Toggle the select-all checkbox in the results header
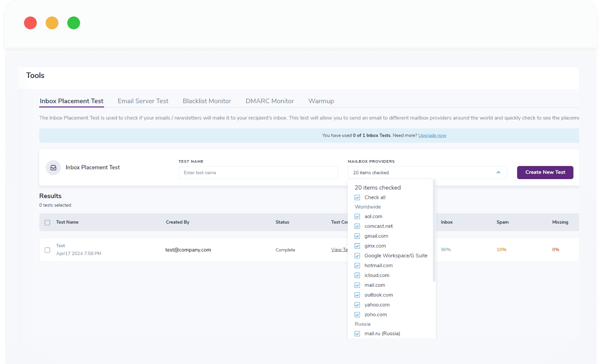Viewport: 601px width, 364px height. tap(47, 222)
